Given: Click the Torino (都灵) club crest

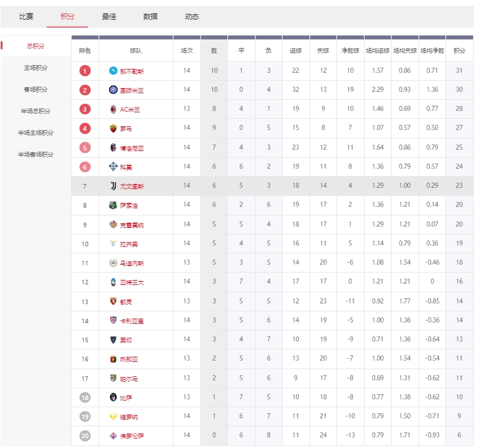Looking at the screenshot, I should (x=113, y=302).
